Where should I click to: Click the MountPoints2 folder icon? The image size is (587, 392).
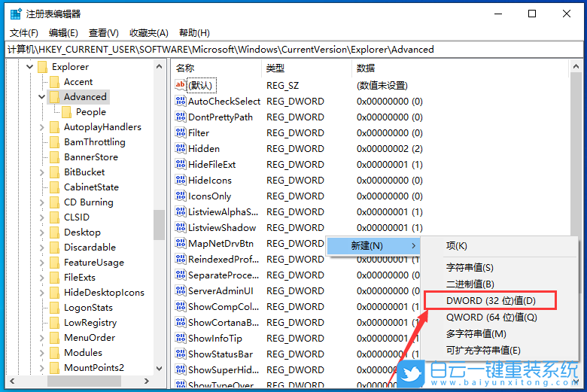pos(54,368)
